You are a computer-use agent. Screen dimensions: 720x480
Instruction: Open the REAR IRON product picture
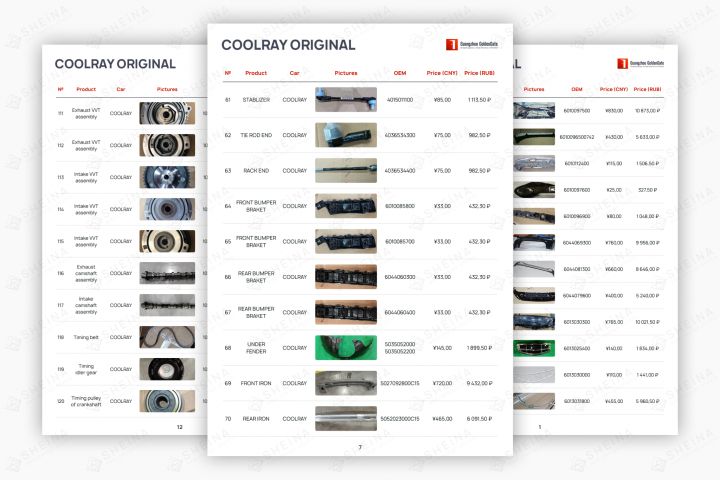(x=346, y=418)
